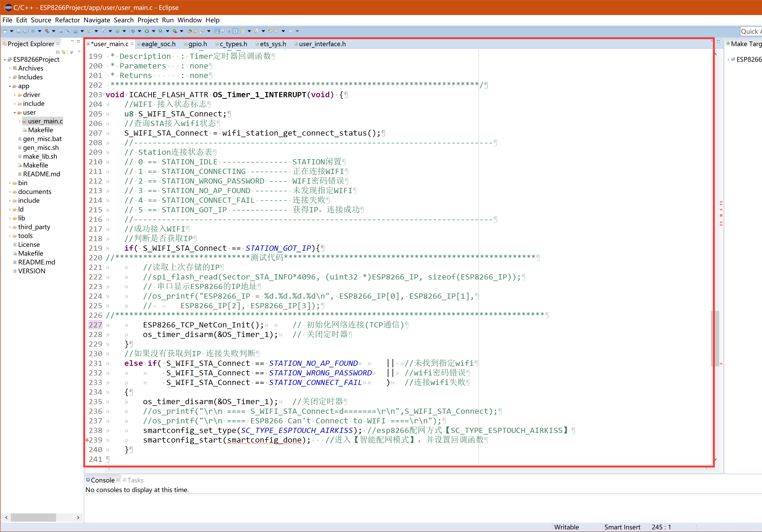Click the Save toolbar icon

(x=19, y=31)
